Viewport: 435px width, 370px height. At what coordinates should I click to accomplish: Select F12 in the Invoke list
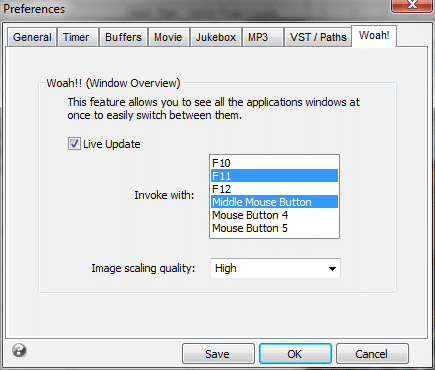tap(274, 189)
